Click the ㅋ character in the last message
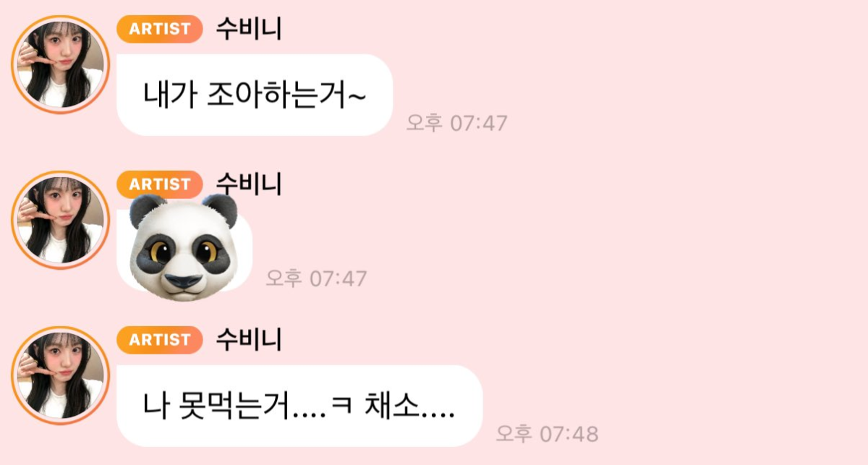This screenshot has height=465, width=868. pos(339,409)
